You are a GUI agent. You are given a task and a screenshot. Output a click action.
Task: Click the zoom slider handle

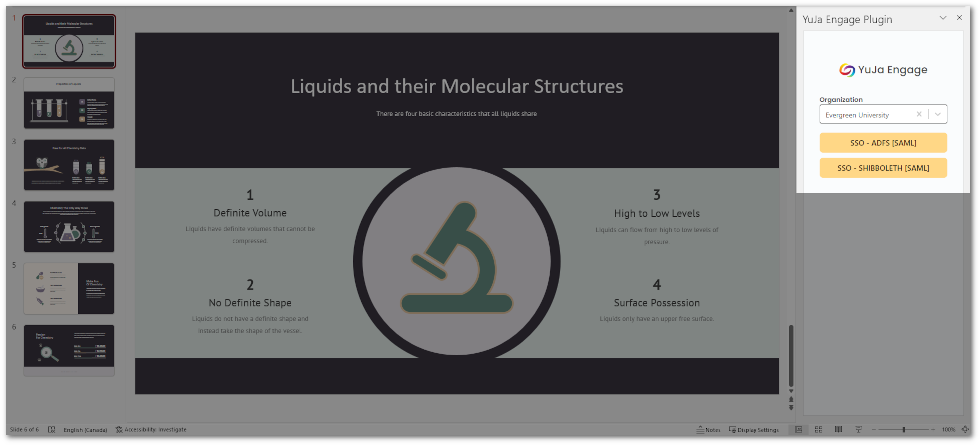point(903,429)
